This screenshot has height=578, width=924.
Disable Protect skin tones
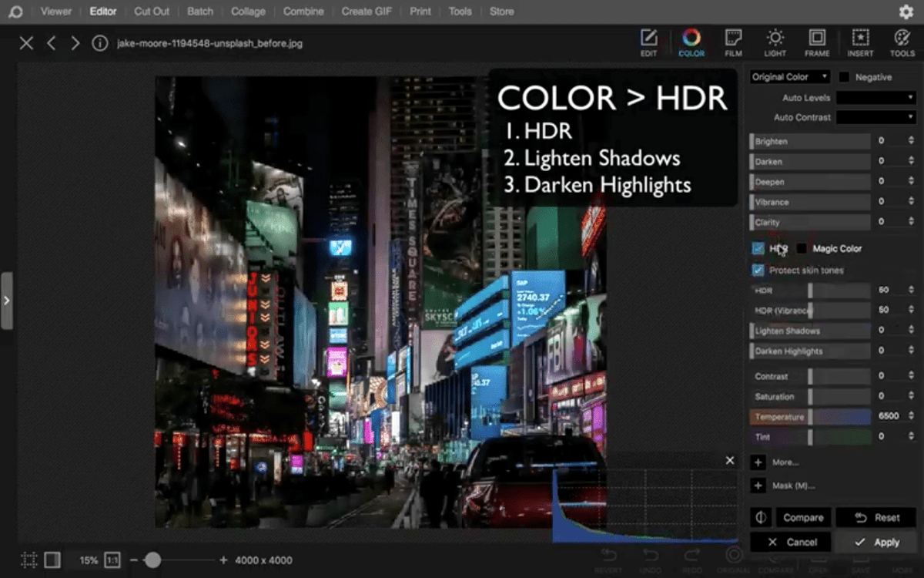coord(758,270)
